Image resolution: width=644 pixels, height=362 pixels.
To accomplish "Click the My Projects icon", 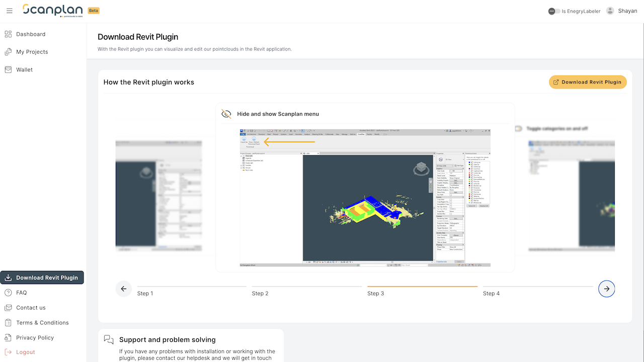I will coord(8,52).
